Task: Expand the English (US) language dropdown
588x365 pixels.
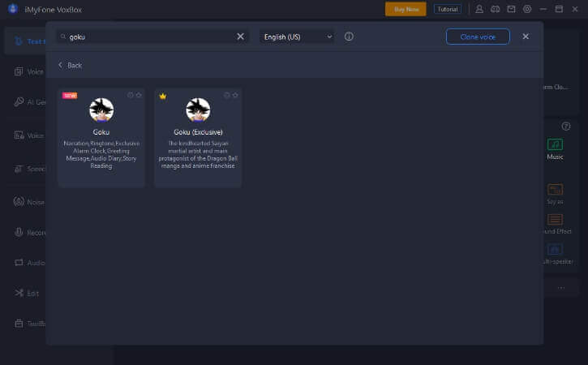Action: point(297,36)
